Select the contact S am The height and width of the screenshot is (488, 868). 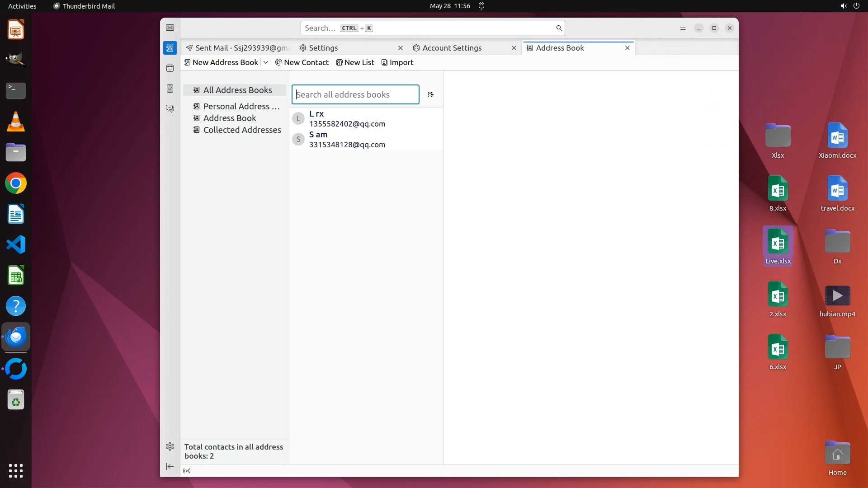click(x=347, y=139)
